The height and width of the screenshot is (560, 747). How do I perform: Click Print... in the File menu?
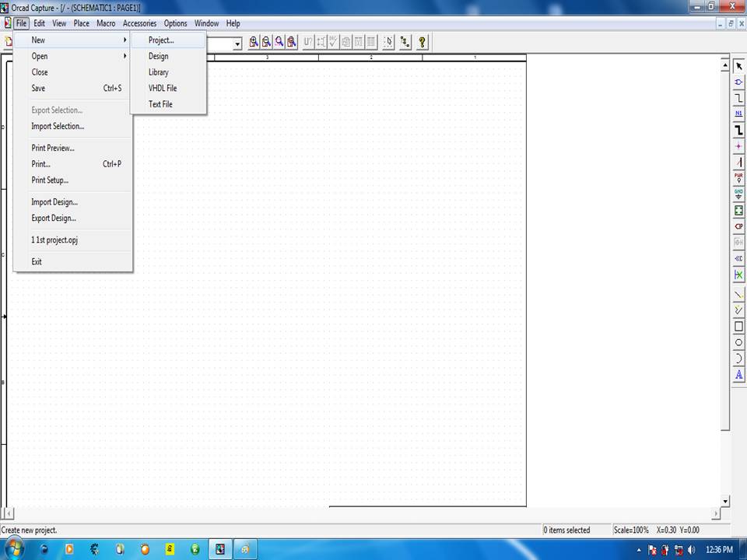click(73, 164)
